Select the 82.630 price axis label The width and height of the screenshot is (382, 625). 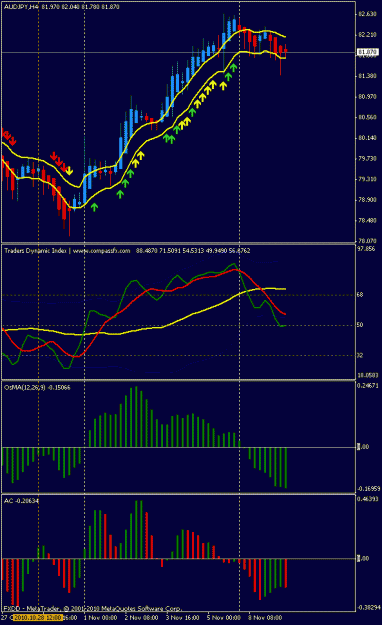tap(367, 14)
